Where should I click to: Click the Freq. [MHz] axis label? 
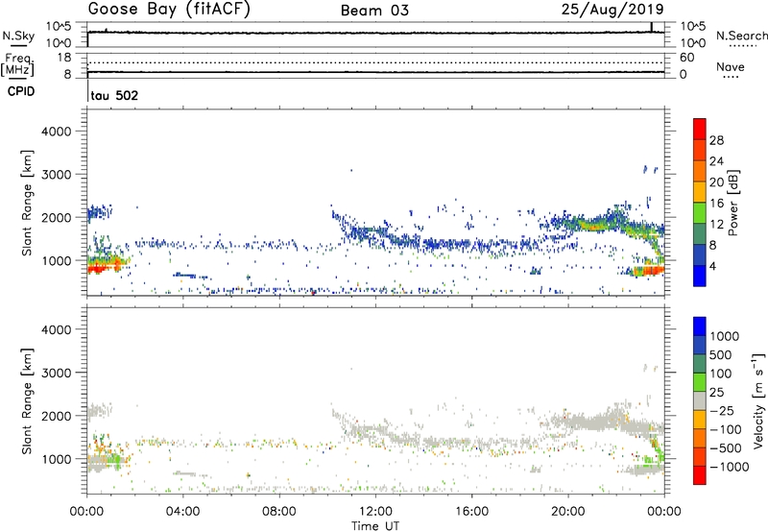coord(17,64)
